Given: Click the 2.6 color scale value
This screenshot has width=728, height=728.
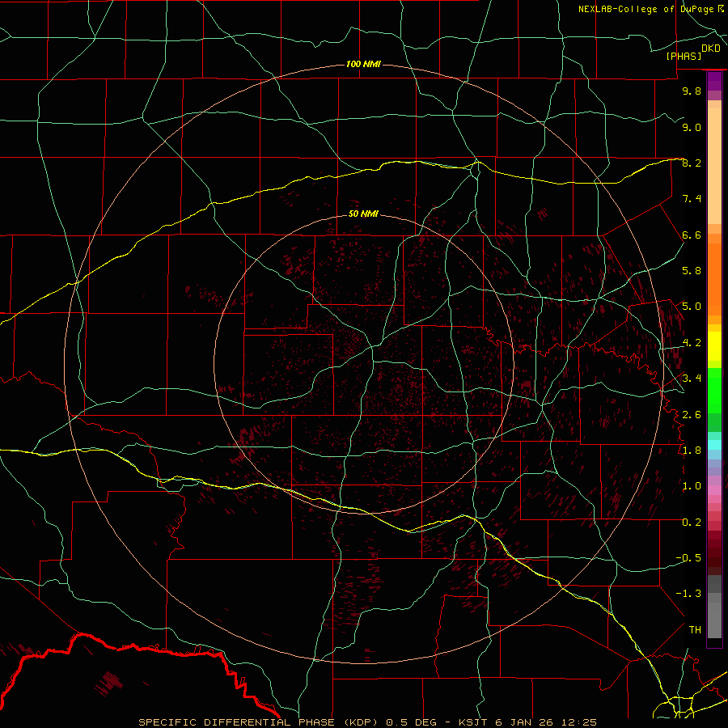Looking at the screenshot, I should [692, 414].
